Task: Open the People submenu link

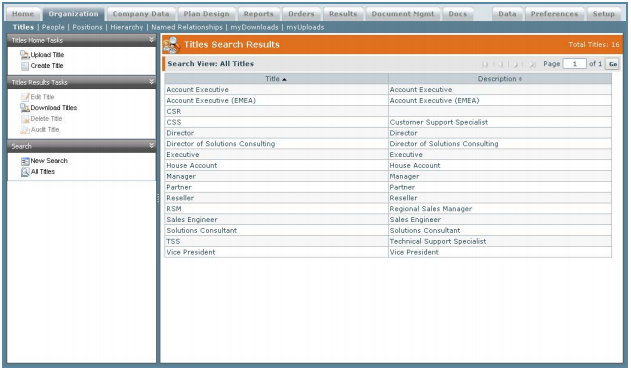Action: click(53, 27)
